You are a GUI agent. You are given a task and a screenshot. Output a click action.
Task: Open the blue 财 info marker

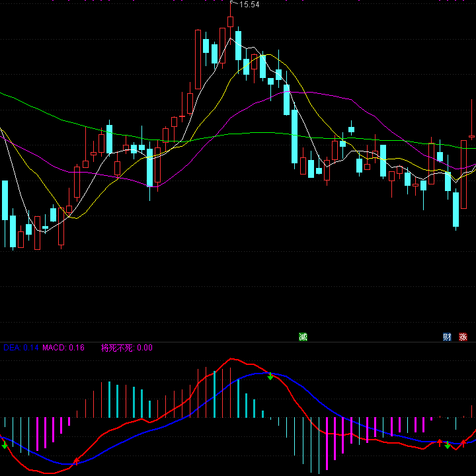pos(447,337)
